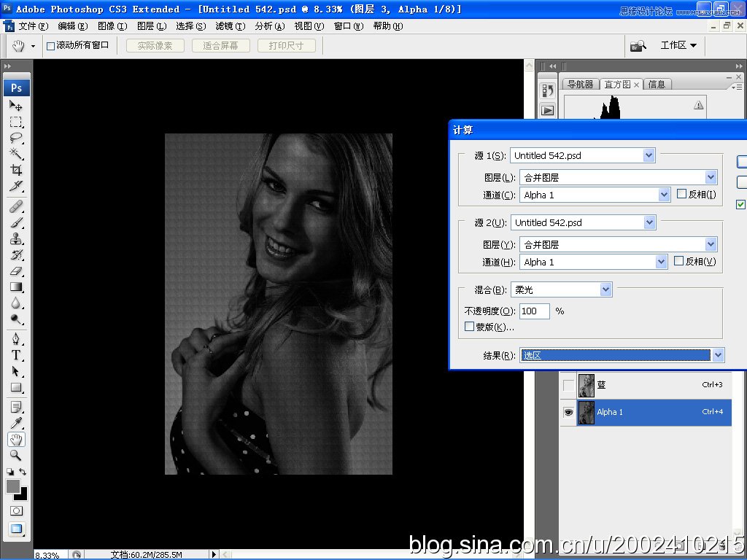
Task: Open 工作区 workspace dropdown
Action: click(678, 45)
